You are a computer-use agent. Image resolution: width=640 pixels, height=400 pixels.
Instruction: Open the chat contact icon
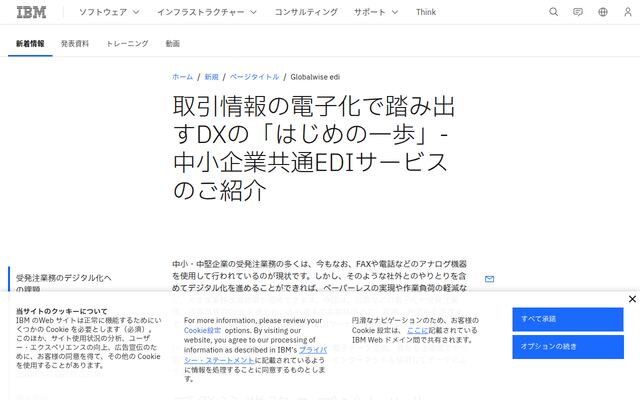pyautogui.click(x=578, y=12)
